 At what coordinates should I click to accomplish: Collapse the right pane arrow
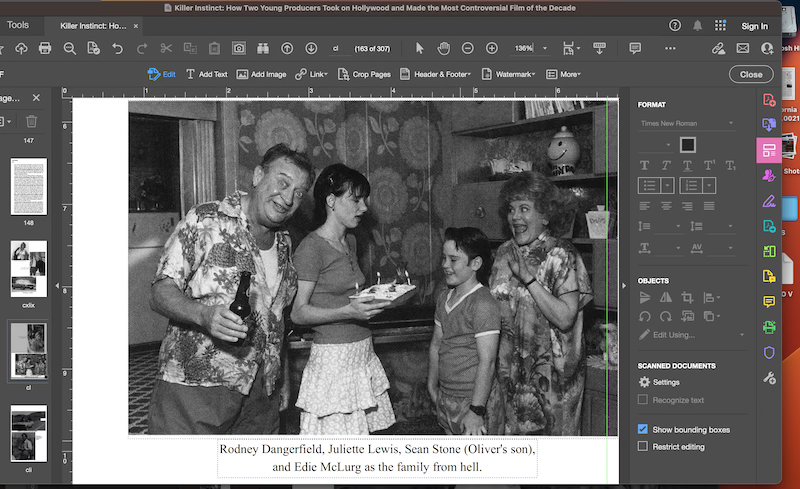pos(624,286)
